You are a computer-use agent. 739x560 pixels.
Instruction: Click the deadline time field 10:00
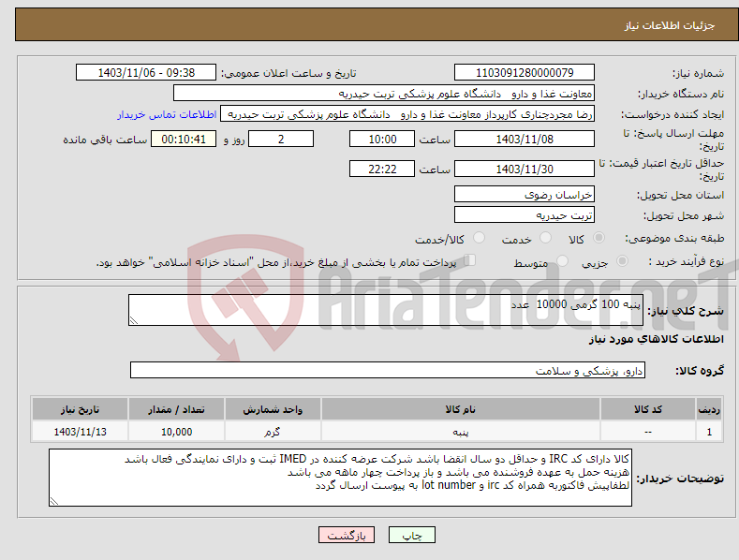382,139
